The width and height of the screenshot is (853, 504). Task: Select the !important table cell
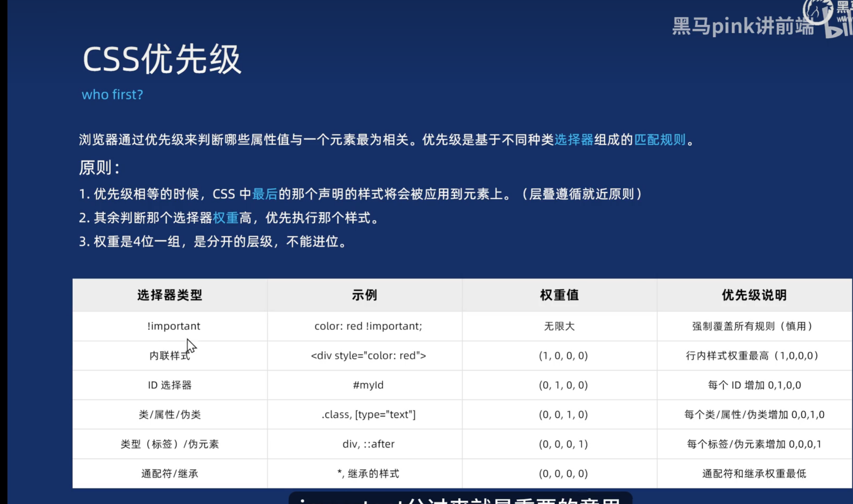(174, 326)
